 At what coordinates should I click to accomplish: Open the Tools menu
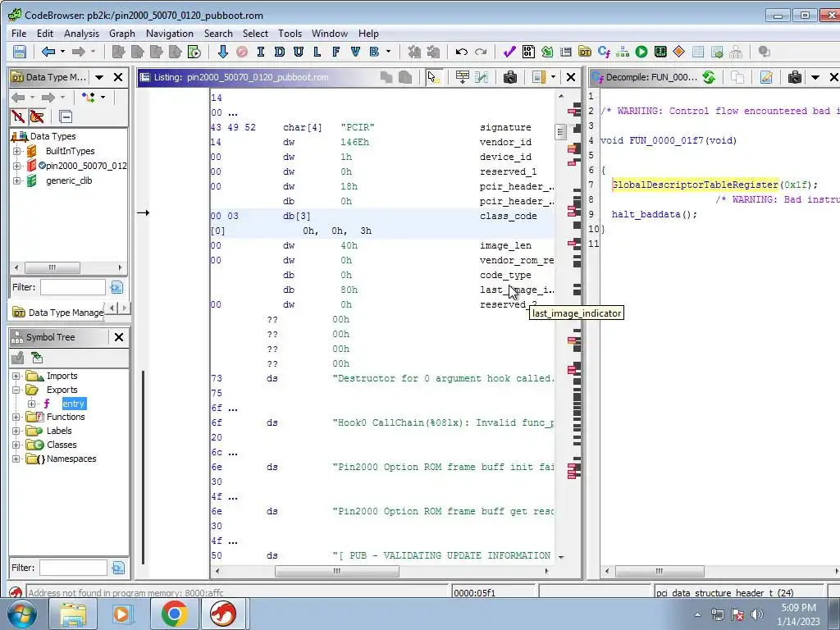click(290, 33)
